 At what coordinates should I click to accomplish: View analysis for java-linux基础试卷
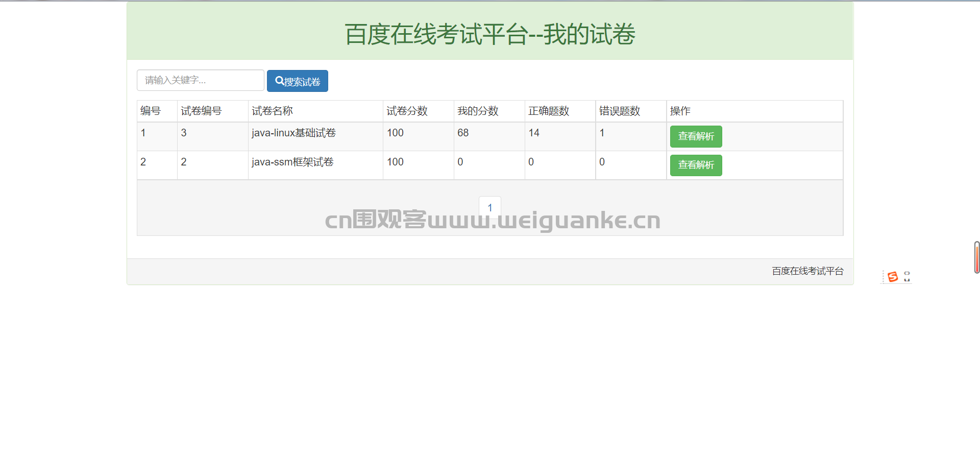point(696,136)
